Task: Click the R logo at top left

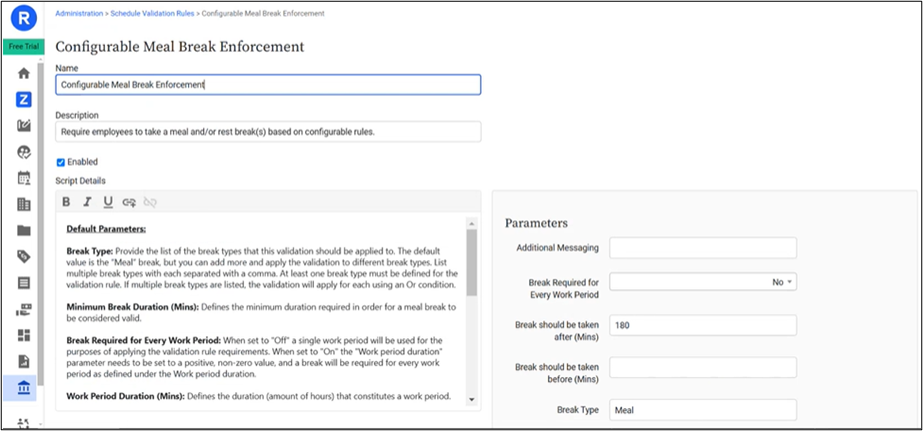Action: click(24, 17)
